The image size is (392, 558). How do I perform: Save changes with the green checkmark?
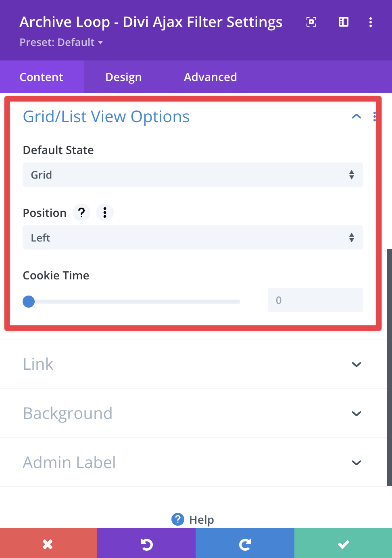(343, 544)
